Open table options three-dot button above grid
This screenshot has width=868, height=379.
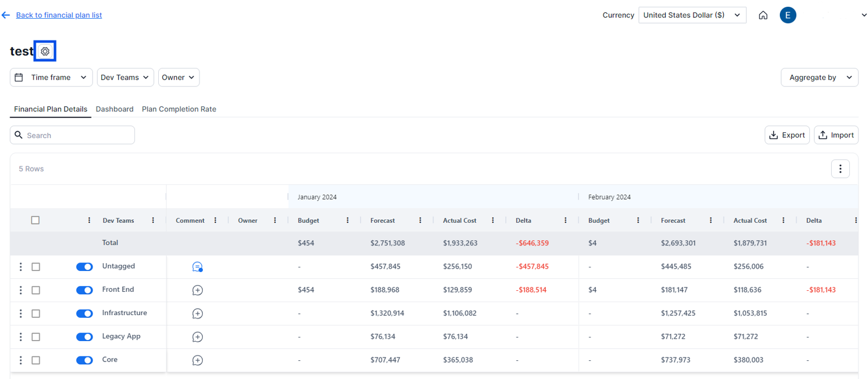point(840,169)
